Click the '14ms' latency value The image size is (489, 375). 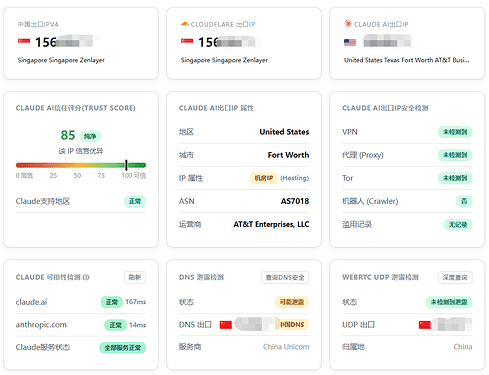coord(138,325)
